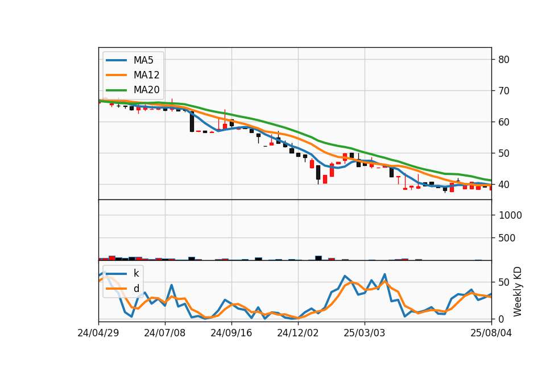Click the price axis value 60

point(504,122)
